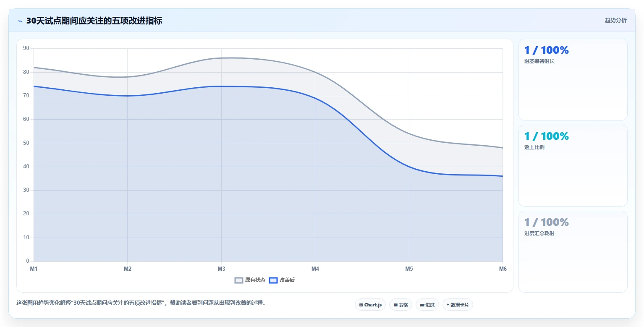Click the blue 1 / 100% value
Screen dimensions: 644x327
(546, 50)
